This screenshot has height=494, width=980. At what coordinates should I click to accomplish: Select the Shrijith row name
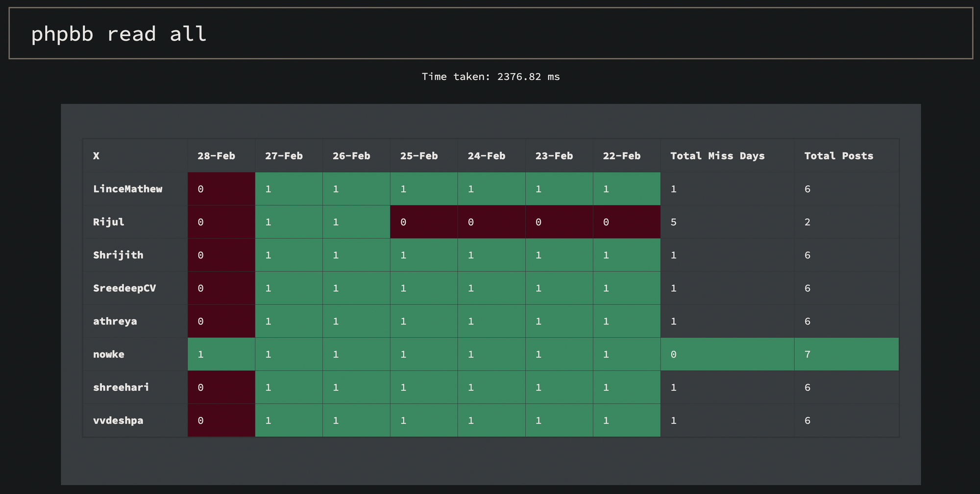click(118, 255)
